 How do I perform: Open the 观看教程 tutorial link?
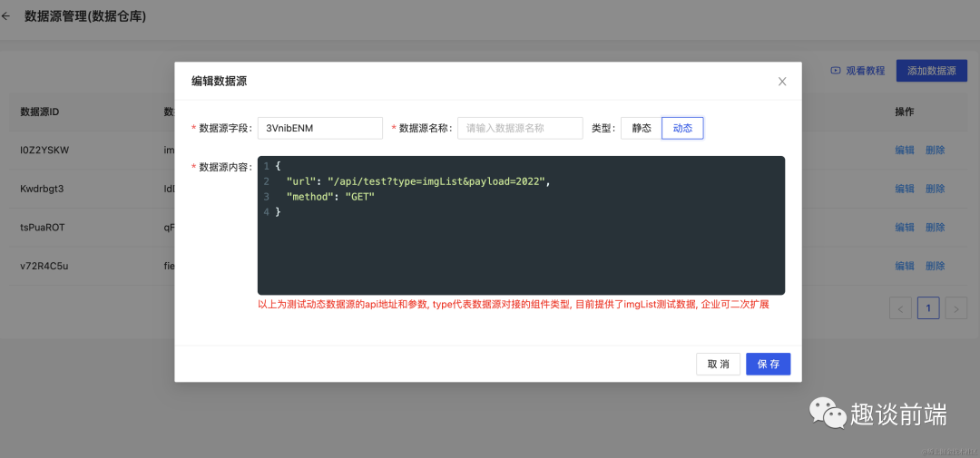pyautogui.click(x=865, y=71)
